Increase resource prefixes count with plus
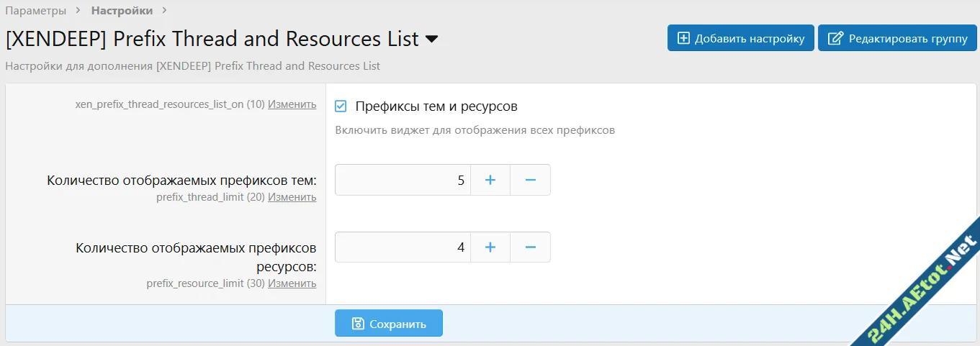Image resolution: width=980 pixels, height=346 pixels. click(x=490, y=247)
